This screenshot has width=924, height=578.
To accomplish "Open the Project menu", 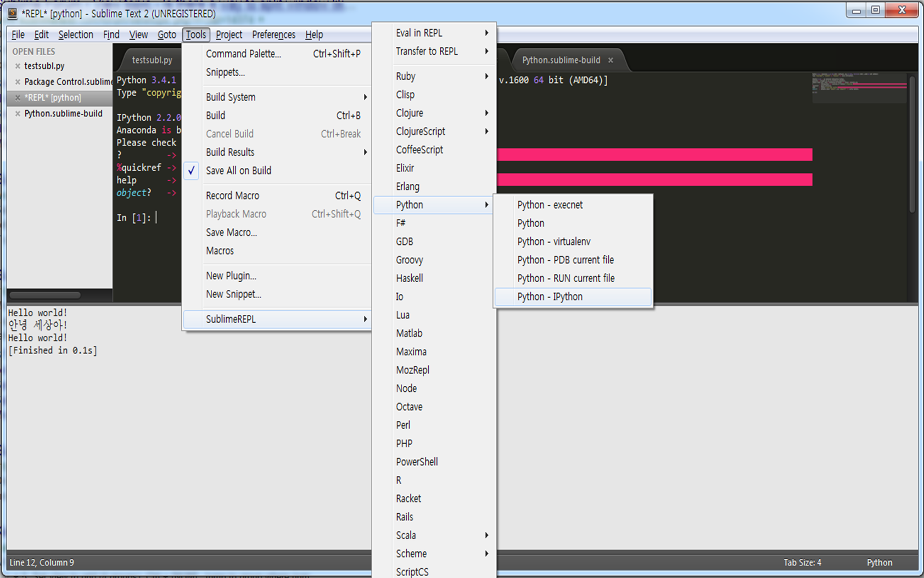I will [x=229, y=35].
